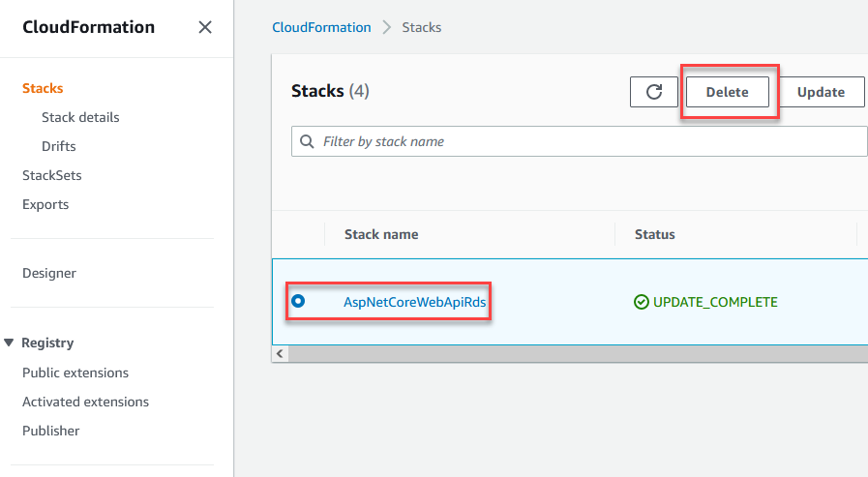The height and width of the screenshot is (477, 868).
Task: Click the CloudFormation sidebar title
Action: (89, 27)
